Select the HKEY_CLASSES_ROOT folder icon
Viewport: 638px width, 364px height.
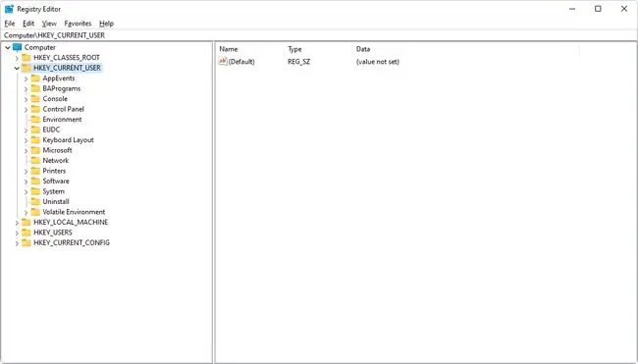tap(27, 57)
